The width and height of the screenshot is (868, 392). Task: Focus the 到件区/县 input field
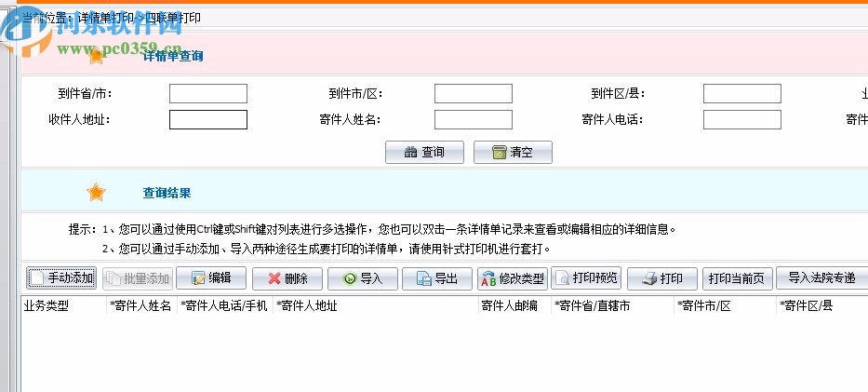coord(742,93)
